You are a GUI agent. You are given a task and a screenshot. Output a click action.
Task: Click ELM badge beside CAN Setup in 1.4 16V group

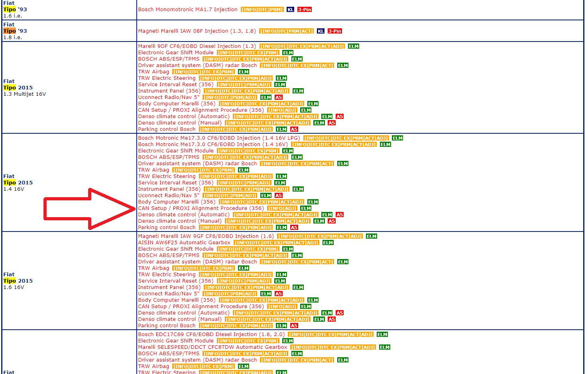pyautogui.click(x=306, y=208)
